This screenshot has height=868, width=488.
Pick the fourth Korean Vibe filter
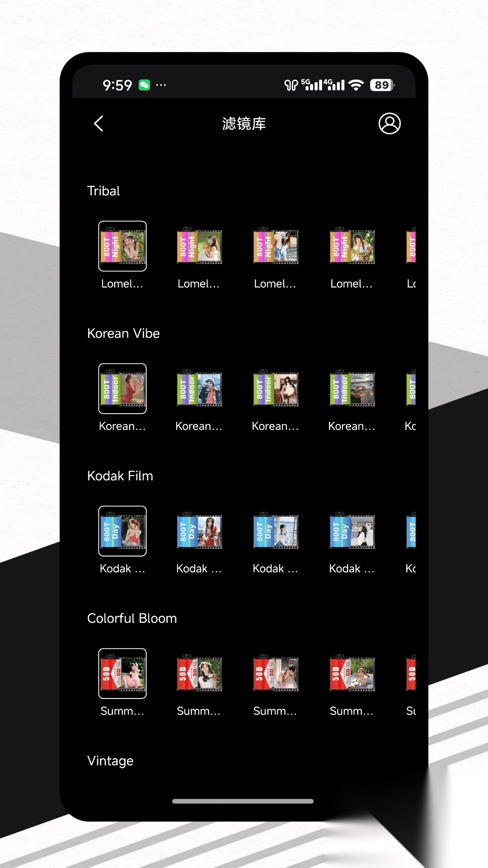click(x=352, y=389)
